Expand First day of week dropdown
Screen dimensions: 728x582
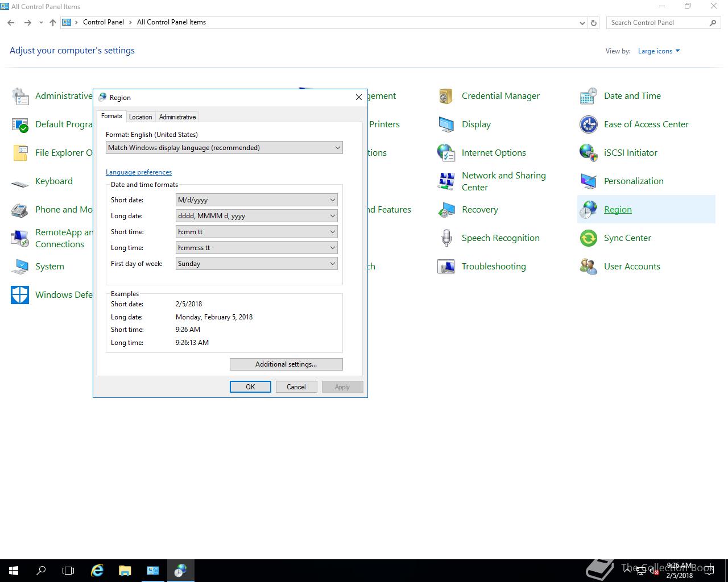[257, 264]
